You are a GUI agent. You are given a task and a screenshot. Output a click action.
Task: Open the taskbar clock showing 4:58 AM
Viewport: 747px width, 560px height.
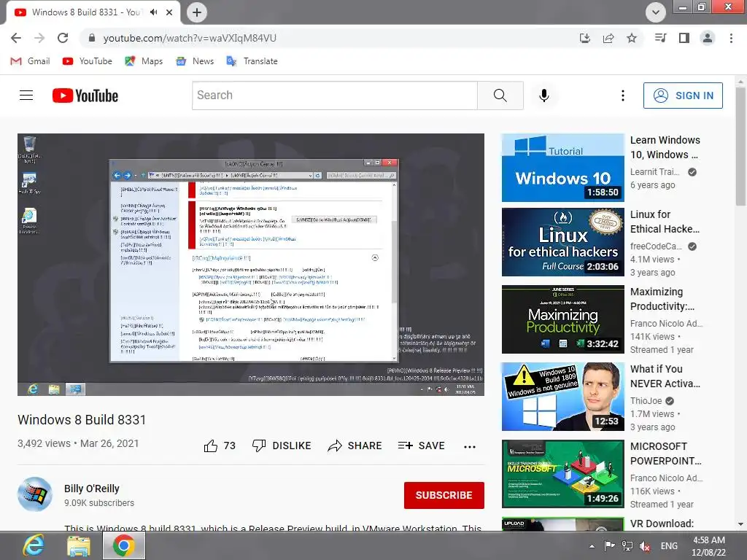click(x=709, y=546)
